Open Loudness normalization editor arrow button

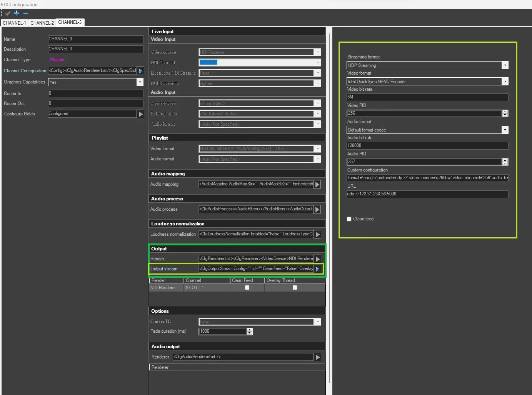[x=317, y=234]
